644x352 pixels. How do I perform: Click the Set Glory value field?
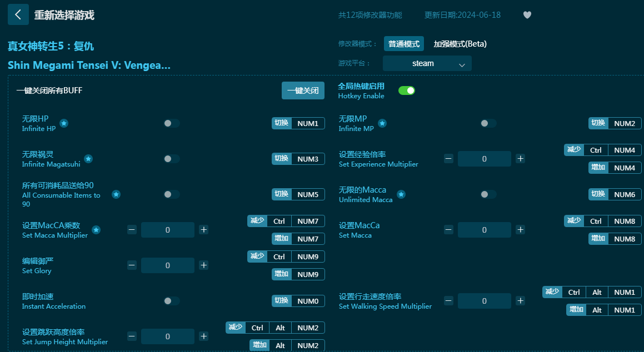click(168, 265)
